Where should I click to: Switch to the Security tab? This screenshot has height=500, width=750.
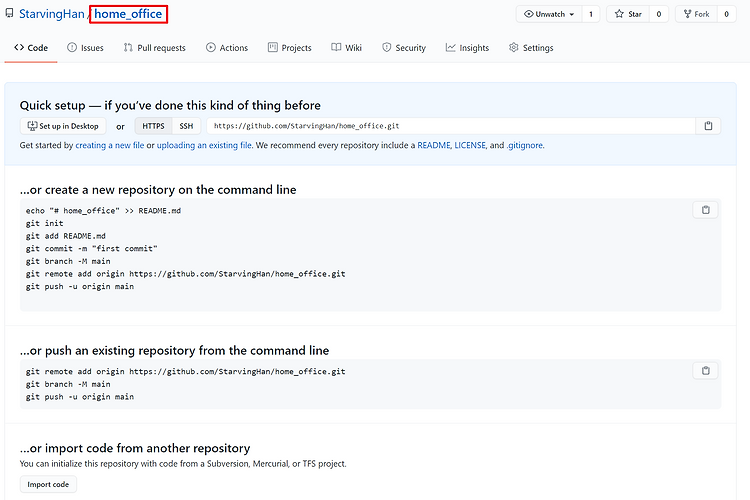[x=404, y=48]
